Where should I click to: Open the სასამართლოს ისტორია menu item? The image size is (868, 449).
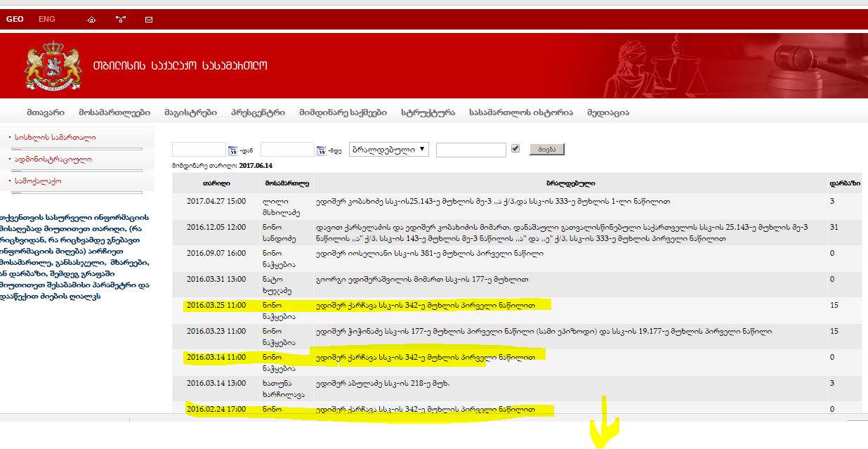tap(521, 112)
